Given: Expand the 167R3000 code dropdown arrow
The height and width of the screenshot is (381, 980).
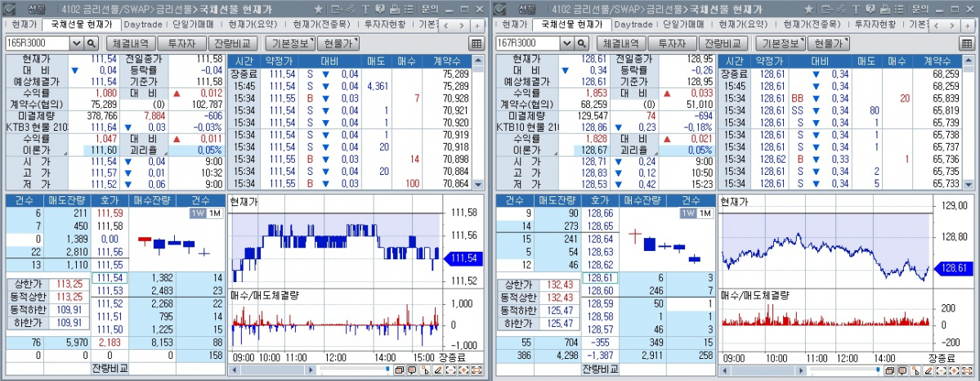Looking at the screenshot, I should click(566, 43).
